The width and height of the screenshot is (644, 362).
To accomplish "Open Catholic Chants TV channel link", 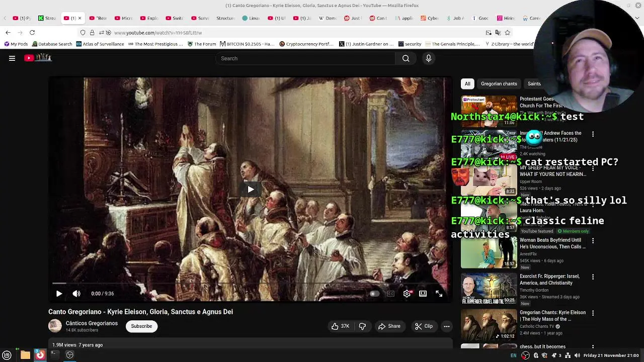I will pyautogui.click(x=537, y=326).
